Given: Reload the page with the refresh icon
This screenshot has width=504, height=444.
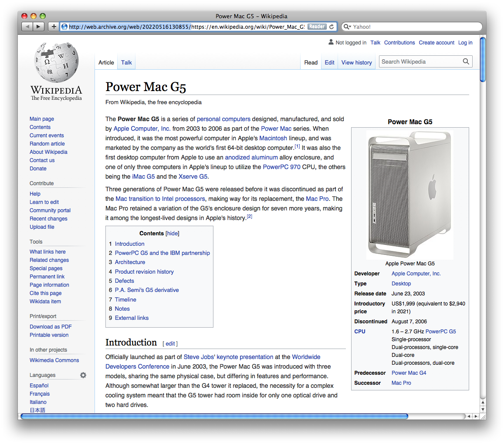Looking at the screenshot, I should 331,27.
